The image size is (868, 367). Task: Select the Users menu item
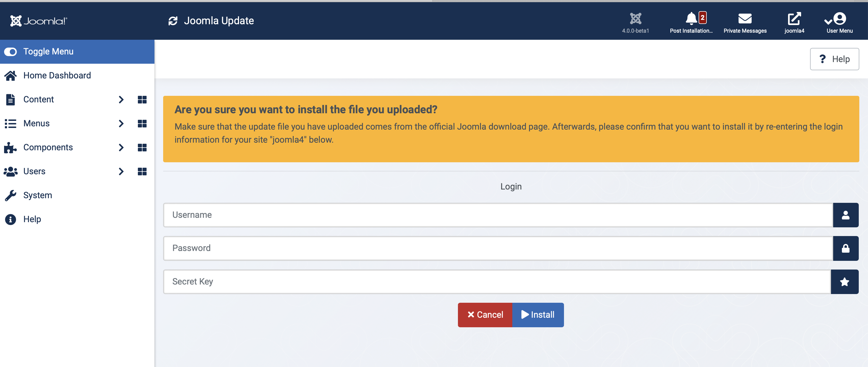click(34, 171)
